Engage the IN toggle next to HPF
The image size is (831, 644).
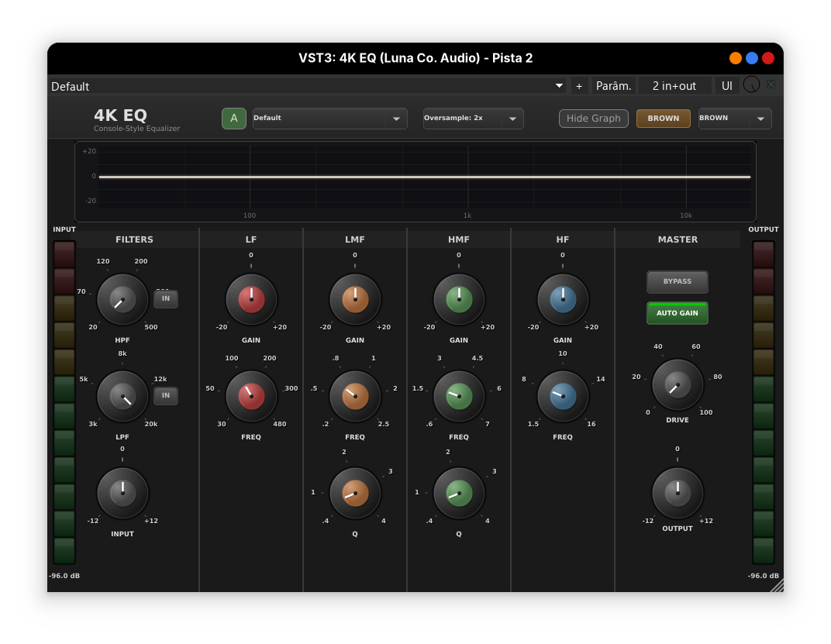165,298
